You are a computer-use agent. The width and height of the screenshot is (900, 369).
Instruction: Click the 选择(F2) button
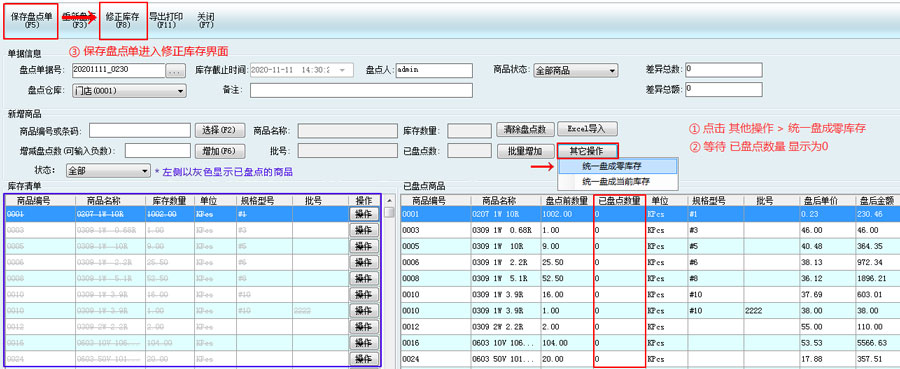point(220,130)
